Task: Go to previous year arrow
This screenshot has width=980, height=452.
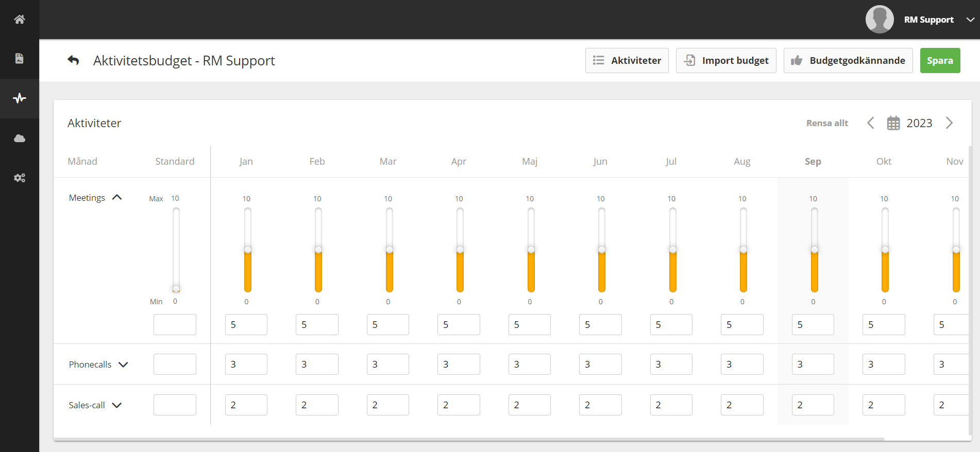Action: coord(870,123)
